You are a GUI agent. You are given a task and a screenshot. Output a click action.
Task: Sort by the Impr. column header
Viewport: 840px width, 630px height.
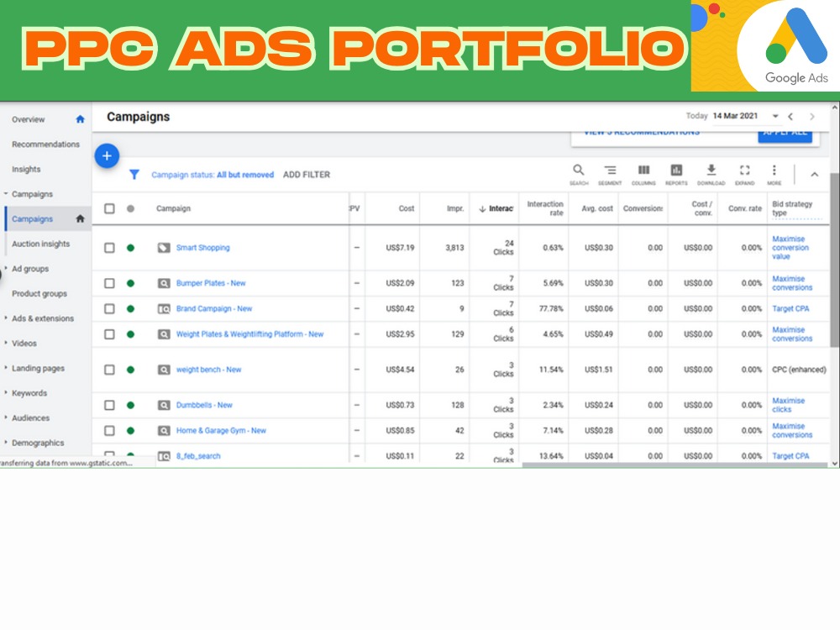[x=455, y=208]
